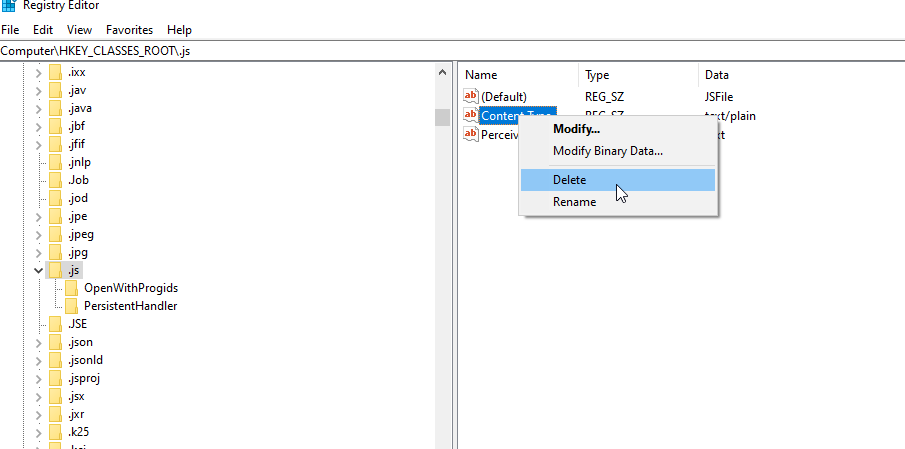Click the PerceivedType string value icon

click(472, 134)
